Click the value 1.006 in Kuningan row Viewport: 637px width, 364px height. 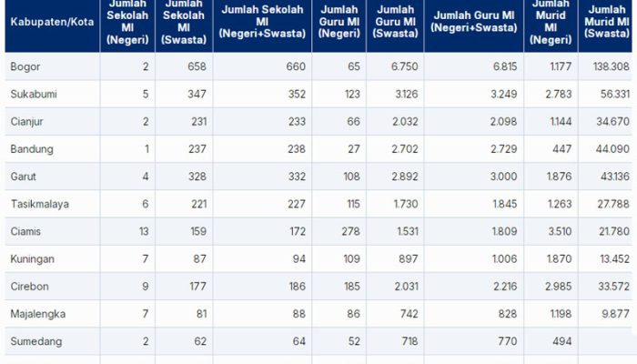click(504, 259)
